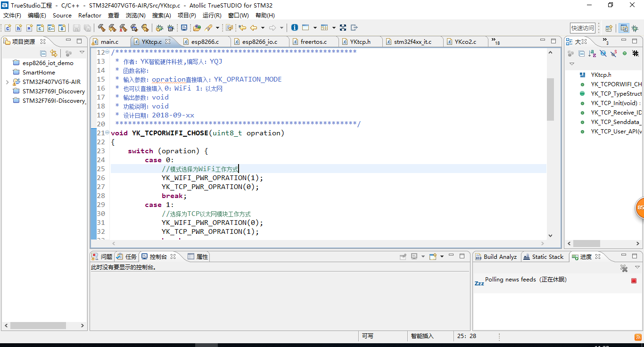Screen dimensions: 644x347
Task: Open the Build Analyz tab
Action: [496, 256]
